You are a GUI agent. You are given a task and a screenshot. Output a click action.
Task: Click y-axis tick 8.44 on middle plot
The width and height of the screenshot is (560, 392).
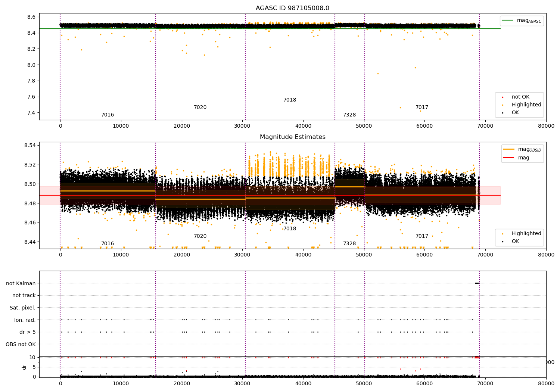[x=30, y=242]
